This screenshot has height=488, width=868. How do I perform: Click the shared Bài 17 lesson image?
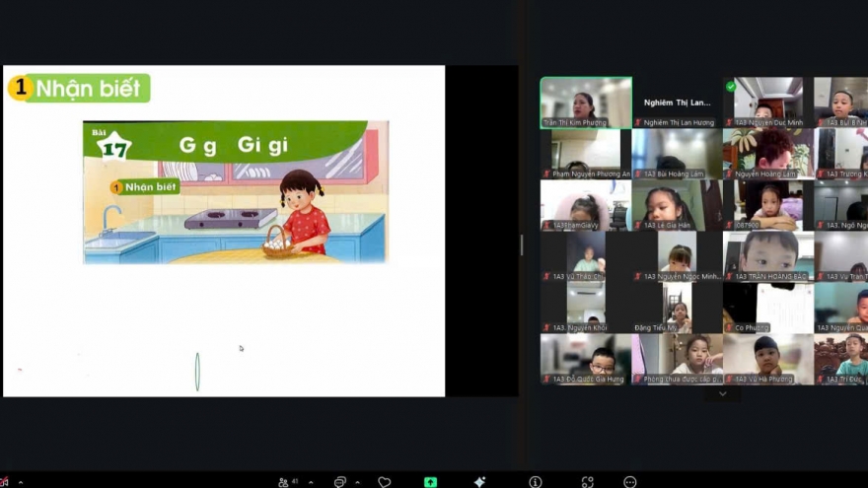pyautogui.click(x=235, y=192)
